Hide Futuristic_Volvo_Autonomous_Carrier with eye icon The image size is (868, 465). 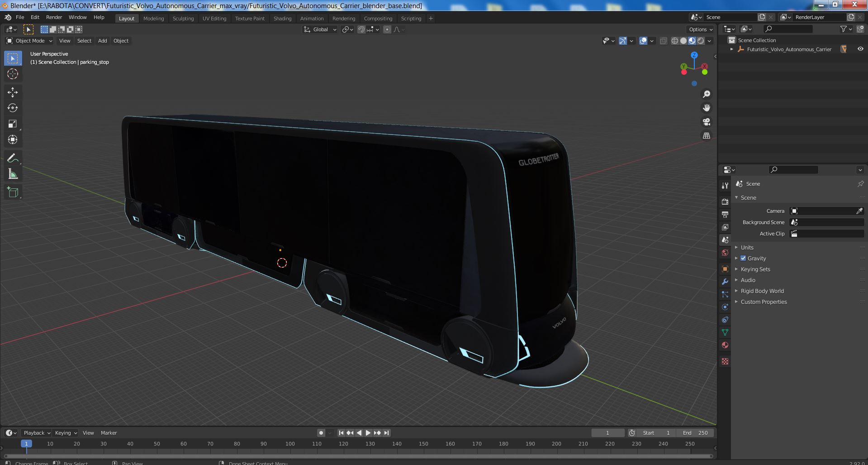click(x=860, y=49)
